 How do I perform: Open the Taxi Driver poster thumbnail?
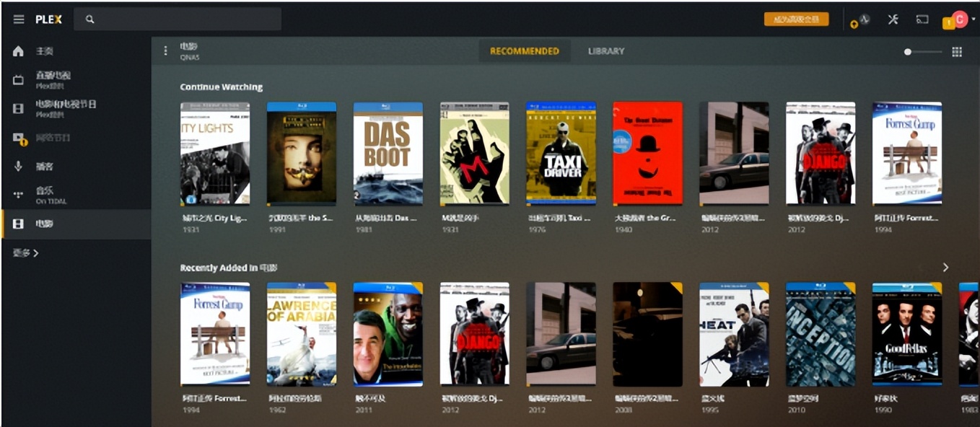pos(561,154)
